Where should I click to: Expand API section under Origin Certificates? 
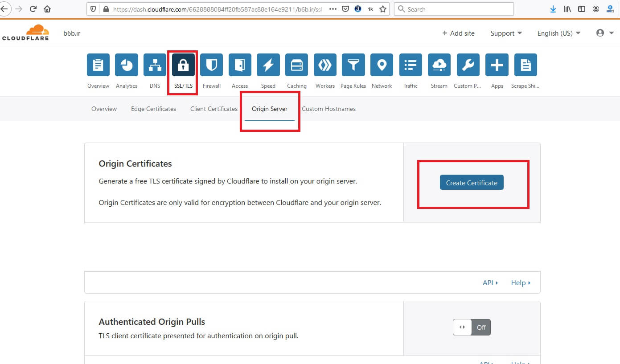[490, 282]
